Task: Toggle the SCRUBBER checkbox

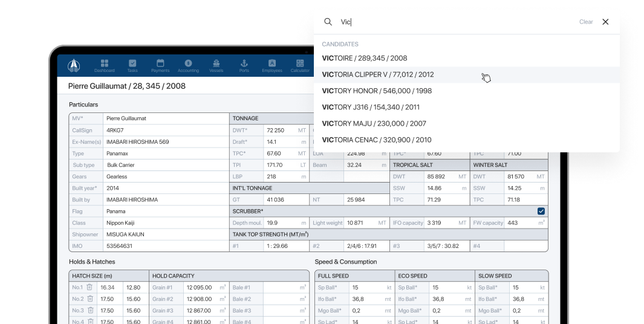Action: 541,211
